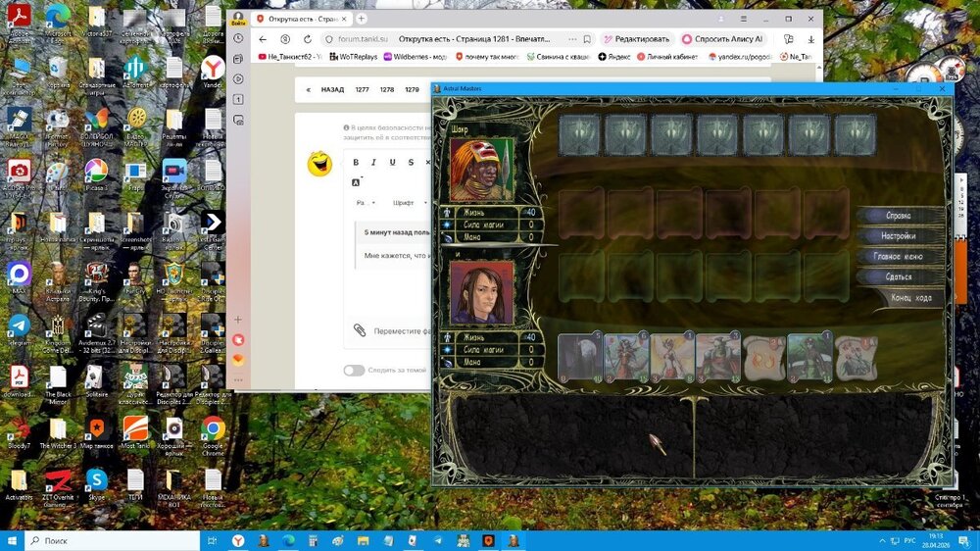Open Wildberries bookmark

[415, 56]
